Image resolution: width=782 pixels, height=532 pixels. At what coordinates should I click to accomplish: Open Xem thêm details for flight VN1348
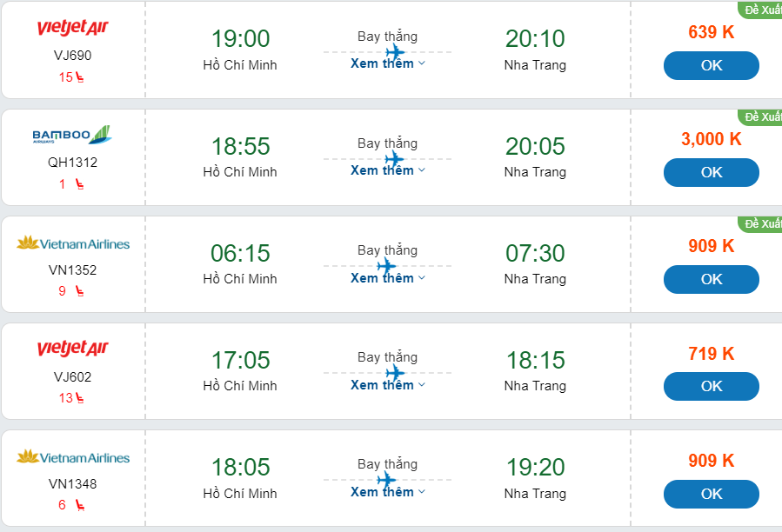(x=388, y=492)
